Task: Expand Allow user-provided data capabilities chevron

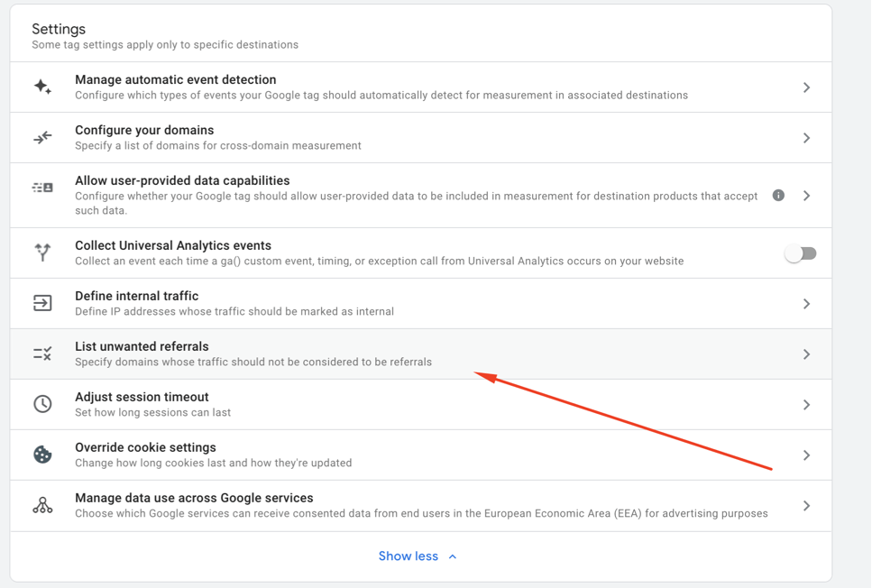Action: pyautogui.click(x=806, y=196)
